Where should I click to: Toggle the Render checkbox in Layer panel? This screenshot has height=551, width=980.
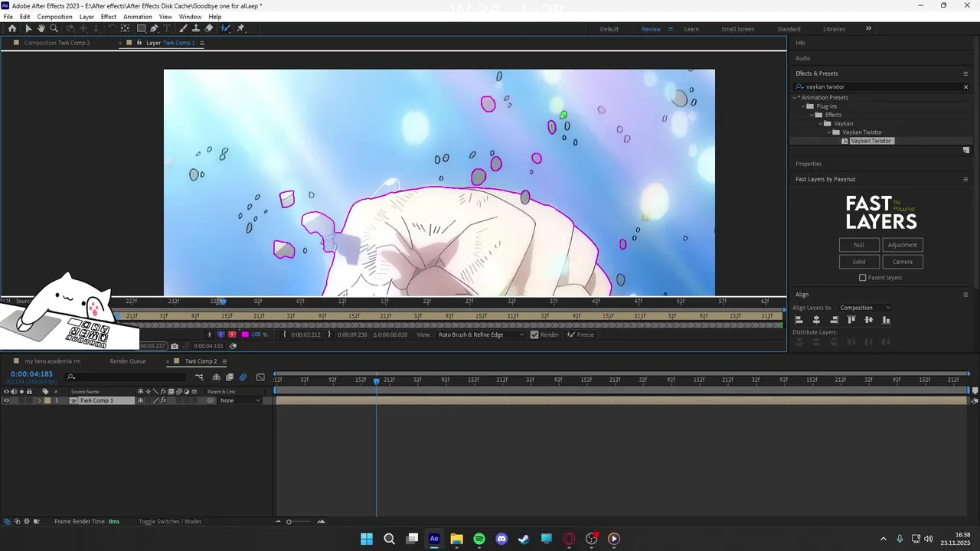[x=534, y=334]
